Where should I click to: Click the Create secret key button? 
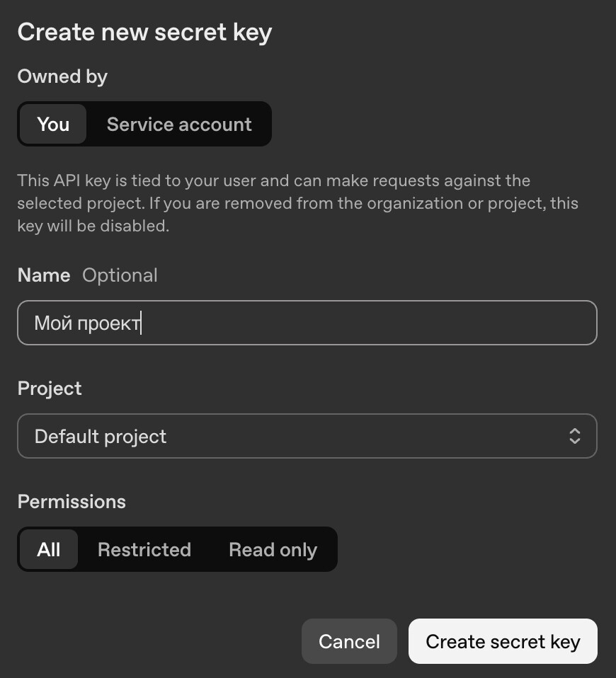pyautogui.click(x=503, y=642)
